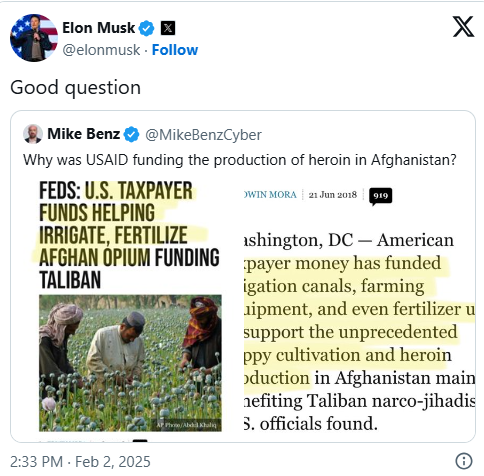Open the 2:33 PM Feb 2, 2025 timestamp
Image resolution: width=484 pixels, height=476 pixels.
80,462
